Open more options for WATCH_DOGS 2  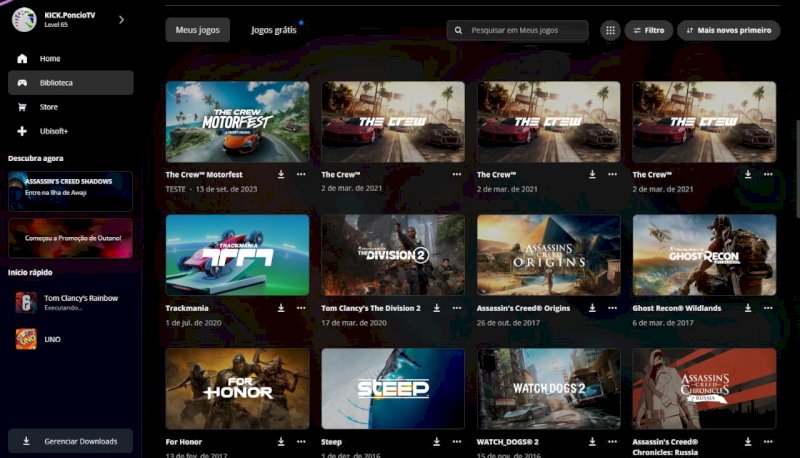click(612, 442)
